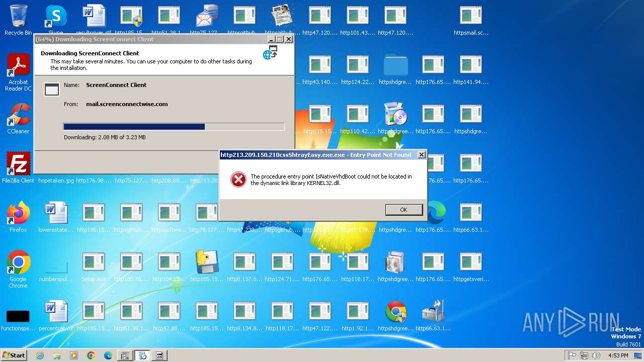Screen dimensions: 644x362
Task: Select the http176.98... desktop file
Action: [x=94, y=180]
